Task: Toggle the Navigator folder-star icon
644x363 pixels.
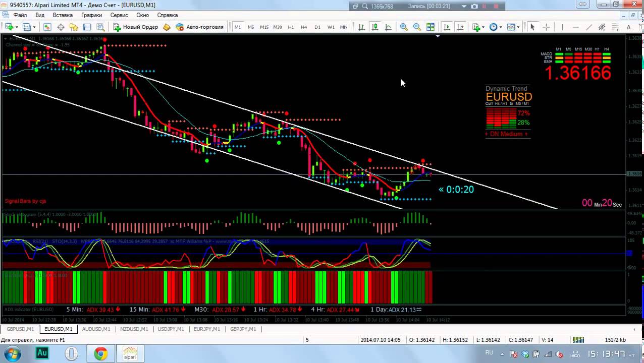Action: pos(74,27)
